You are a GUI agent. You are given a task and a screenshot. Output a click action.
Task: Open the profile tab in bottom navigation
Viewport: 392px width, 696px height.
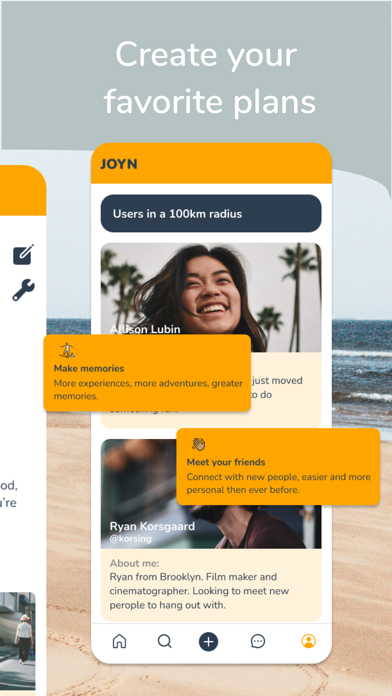click(x=309, y=641)
